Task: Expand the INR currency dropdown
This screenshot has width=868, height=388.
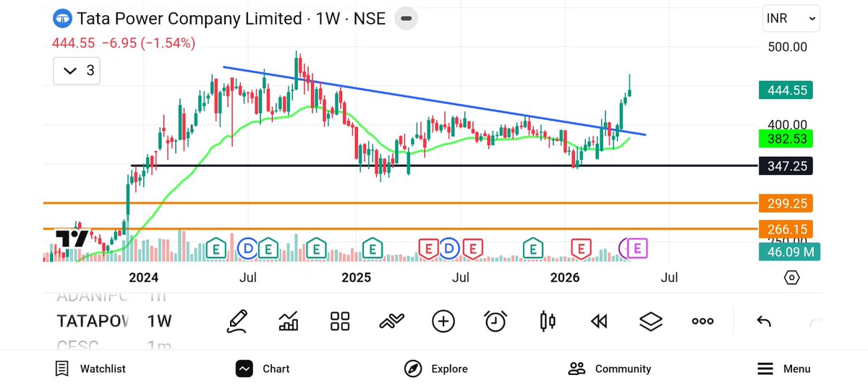Action: pos(791,19)
